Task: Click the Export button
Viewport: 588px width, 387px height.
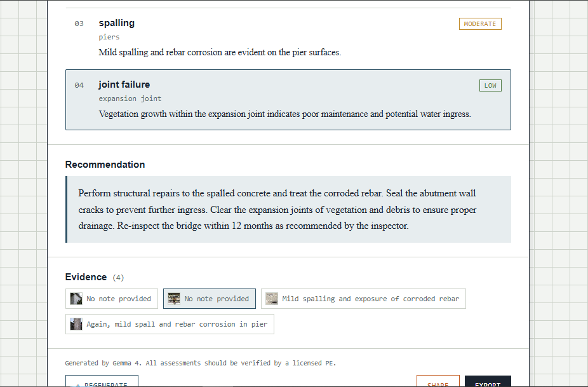Action: coord(488,381)
